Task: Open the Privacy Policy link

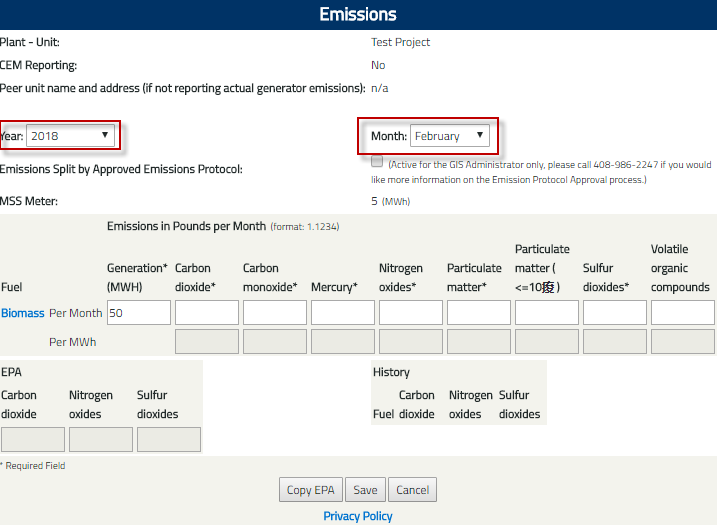Action: (x=358, y=516)
